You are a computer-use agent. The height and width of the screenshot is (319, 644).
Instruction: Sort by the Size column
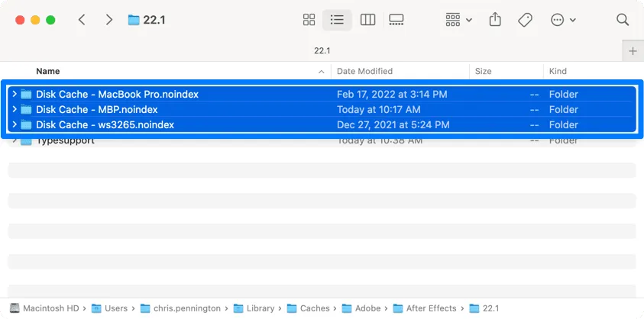(483, 71)
